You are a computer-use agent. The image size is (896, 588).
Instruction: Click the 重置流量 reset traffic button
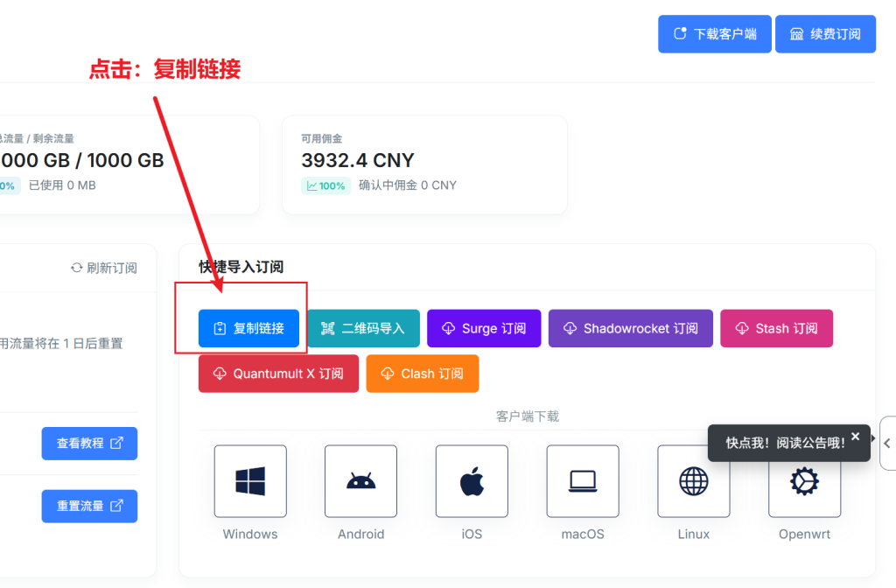click(89, 506)
